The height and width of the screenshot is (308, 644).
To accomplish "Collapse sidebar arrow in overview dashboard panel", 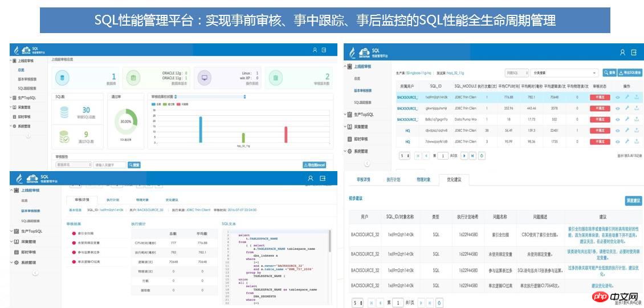I will 28,135.
